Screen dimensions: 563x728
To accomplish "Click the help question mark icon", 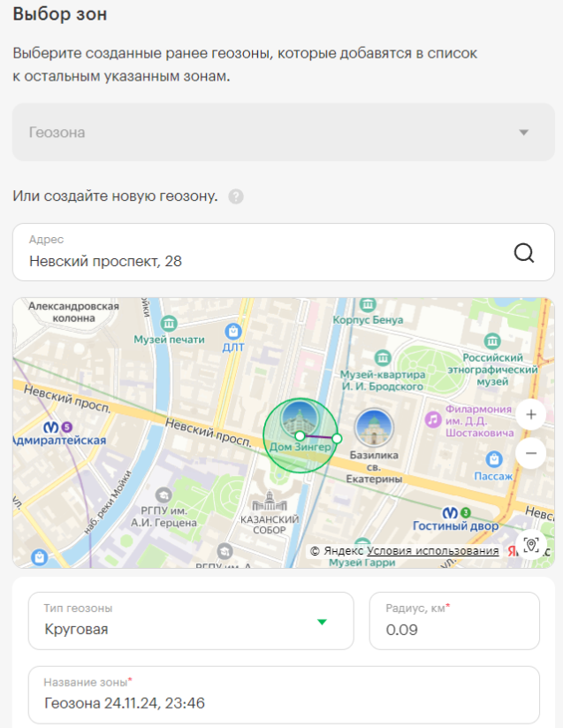I will pyautogui.click(x=236, y=196).
